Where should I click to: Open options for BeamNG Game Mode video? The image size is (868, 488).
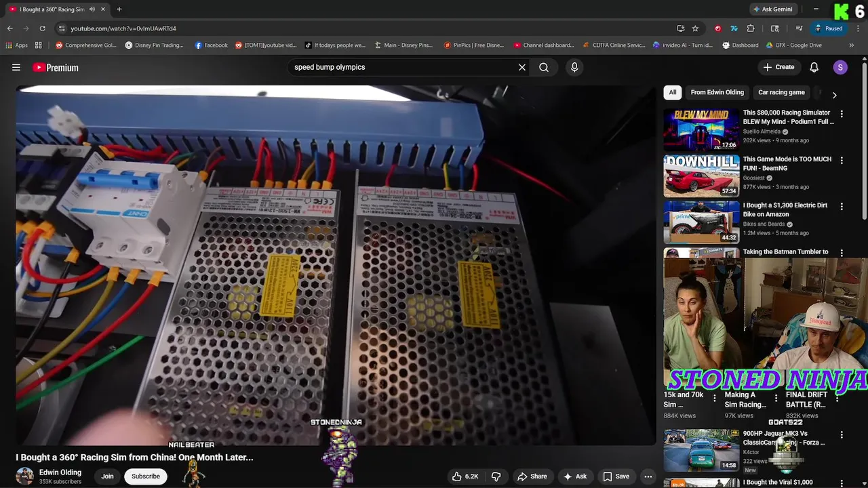[842, 161]
